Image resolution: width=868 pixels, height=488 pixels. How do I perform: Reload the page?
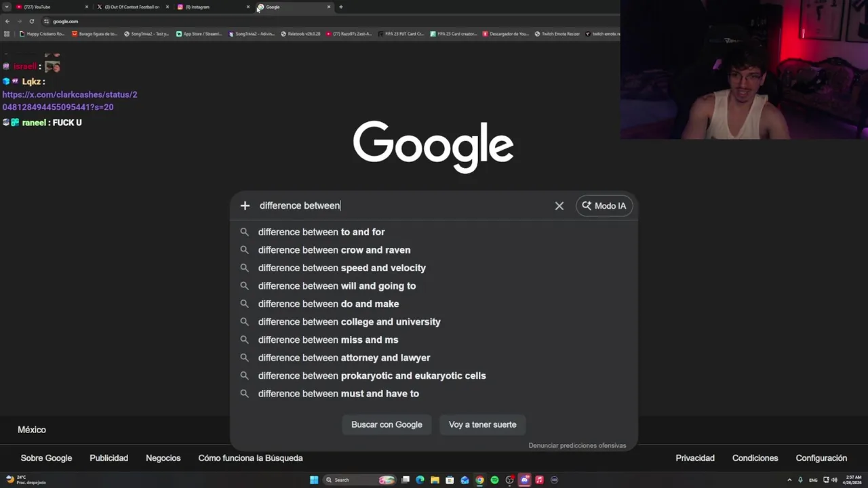point(31,21)
